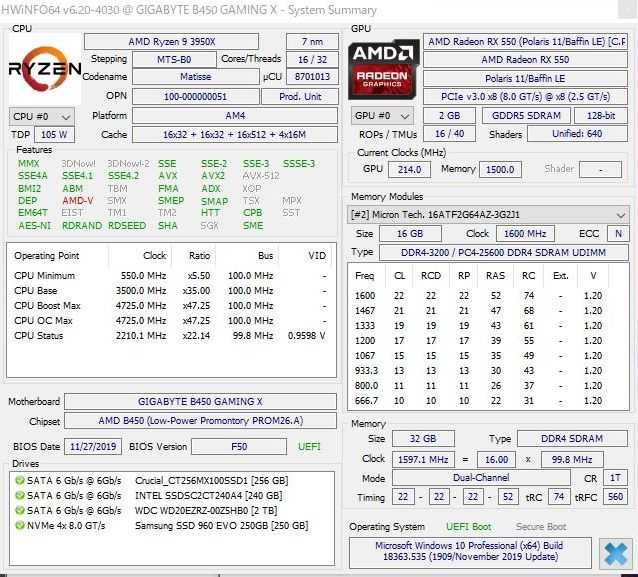This screenshot has height=577, width=638.
Task: Select the INTEL SSDSC2CT240A4 drive entry
Action: click(x=172, y=496)
